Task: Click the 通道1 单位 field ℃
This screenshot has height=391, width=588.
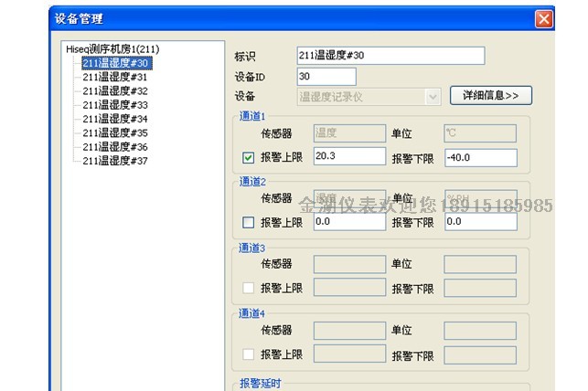Action: click(x=480, y=133)
